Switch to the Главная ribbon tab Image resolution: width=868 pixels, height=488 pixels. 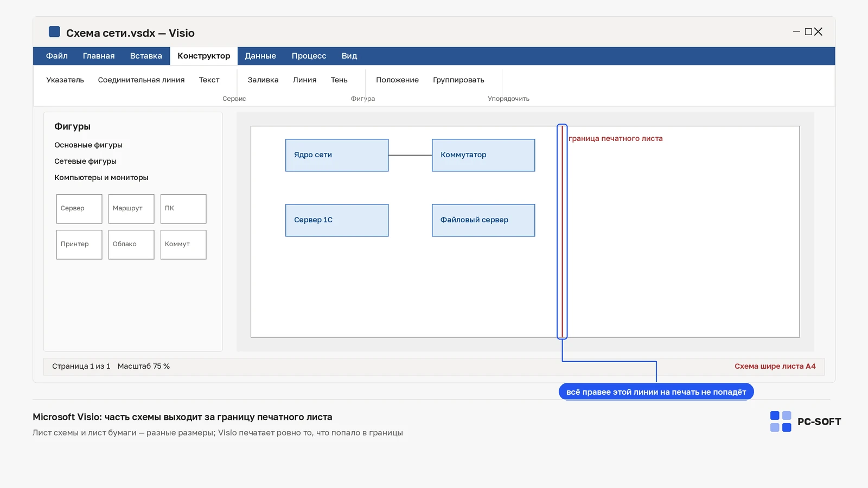coord(99,56)
